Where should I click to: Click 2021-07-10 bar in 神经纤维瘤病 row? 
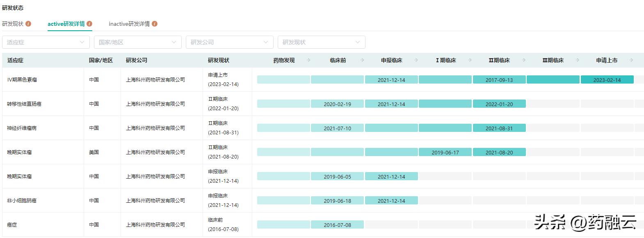coord(337,128)
